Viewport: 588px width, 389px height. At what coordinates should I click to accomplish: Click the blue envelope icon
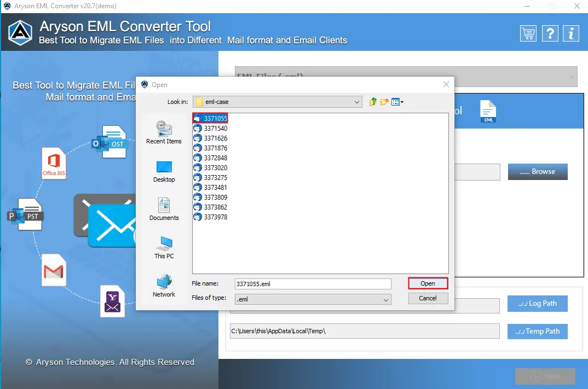[x=112, y=225]
